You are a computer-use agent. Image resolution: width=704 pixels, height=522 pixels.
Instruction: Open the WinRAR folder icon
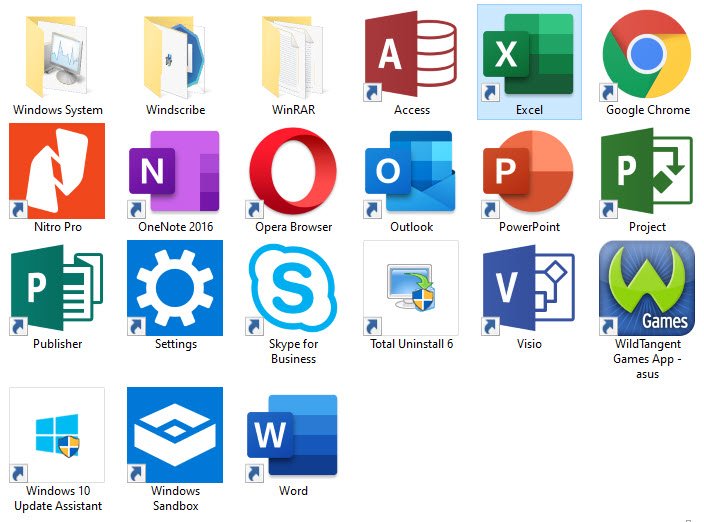pyautogui.click(x=293, y=56)
